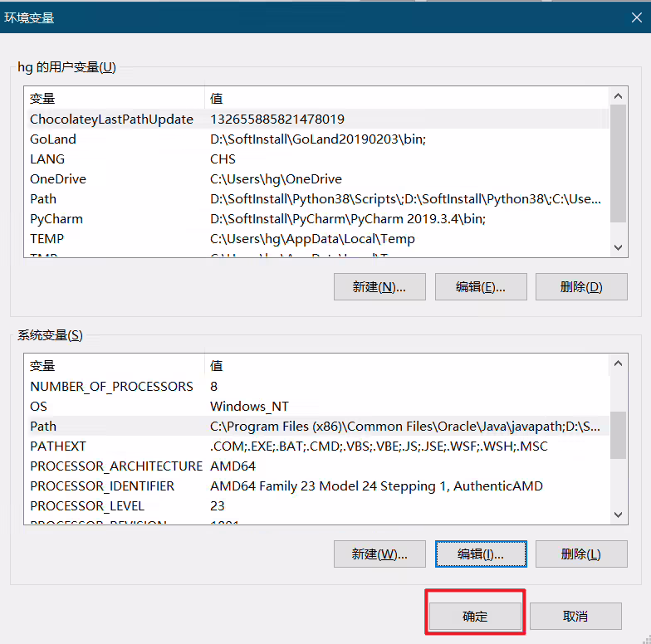Click 新建(N)... under user variables
The height and width of the screenshot is (644, 651).
tap(379, 287)
